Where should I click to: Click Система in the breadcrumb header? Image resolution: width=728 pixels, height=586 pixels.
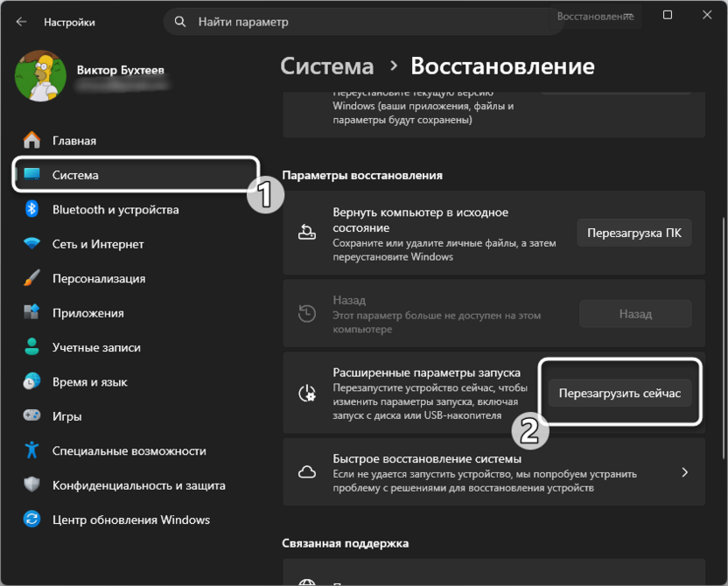tap(327, 66)
